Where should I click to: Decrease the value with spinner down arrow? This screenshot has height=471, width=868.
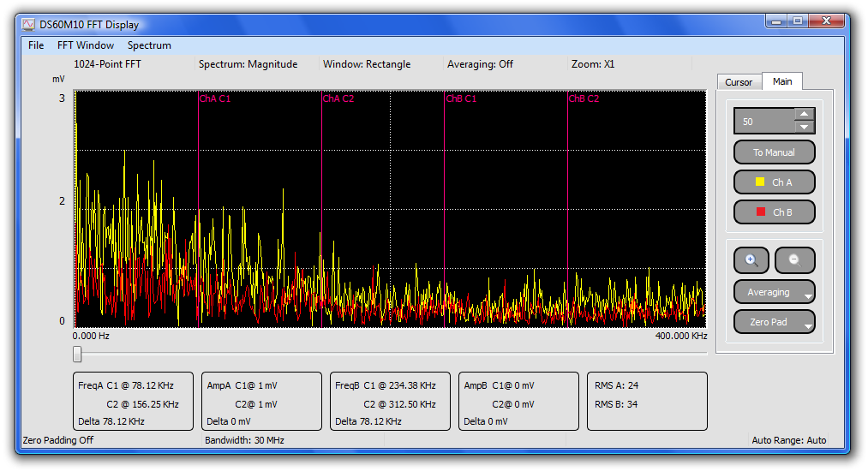tap(803, 128)
